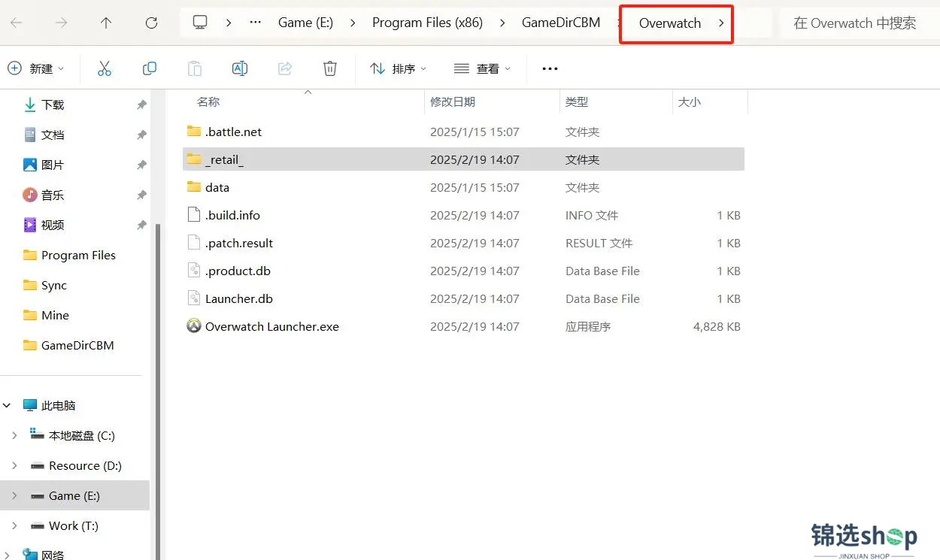Screen dimensions: 940x560
Task: Unpin 下载 using its pin icon
Action: coord(141,105)
